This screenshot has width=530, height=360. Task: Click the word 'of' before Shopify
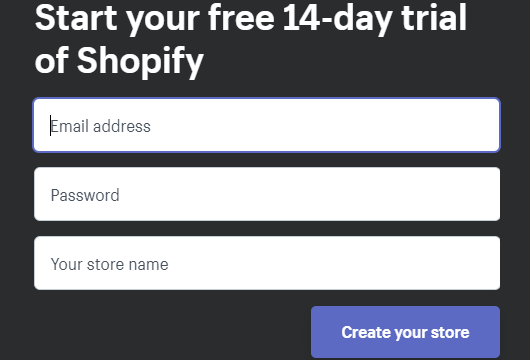pyautogui.click(x=52, y=60)
